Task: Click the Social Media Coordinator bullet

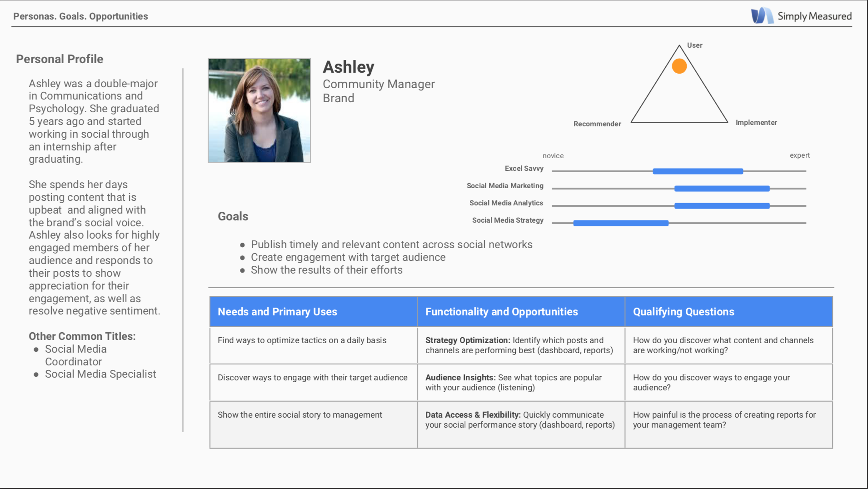Action: click(76, 355)
